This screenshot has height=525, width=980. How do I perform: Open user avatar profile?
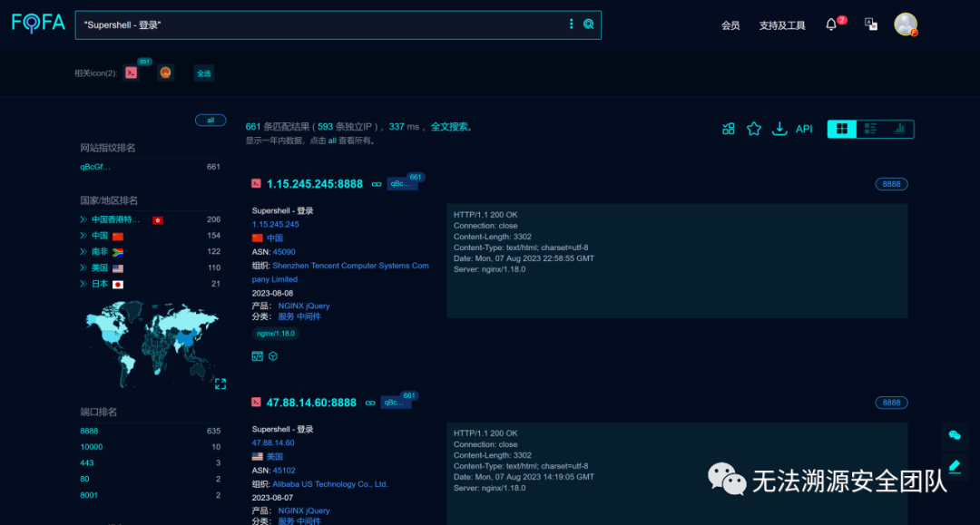point(905,24)
